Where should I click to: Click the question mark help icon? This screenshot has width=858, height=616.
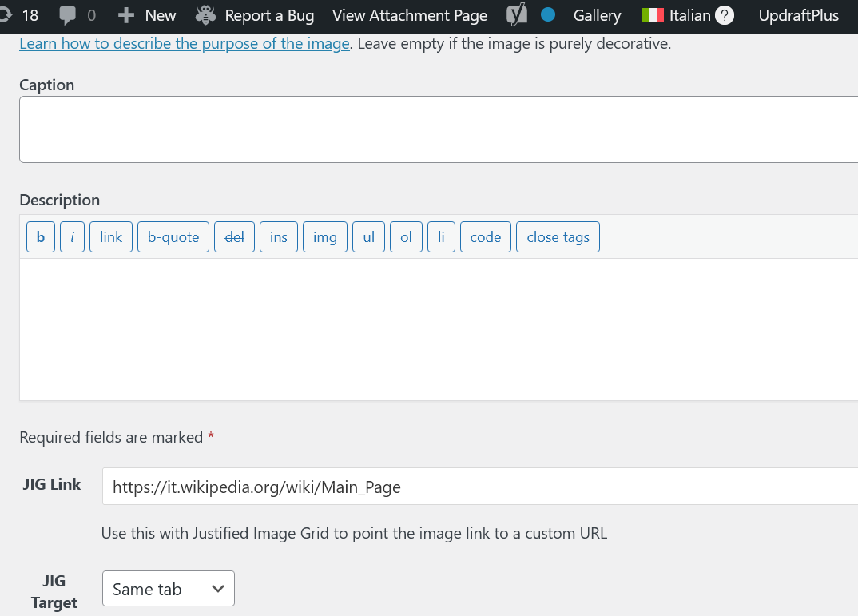(724, 15)
